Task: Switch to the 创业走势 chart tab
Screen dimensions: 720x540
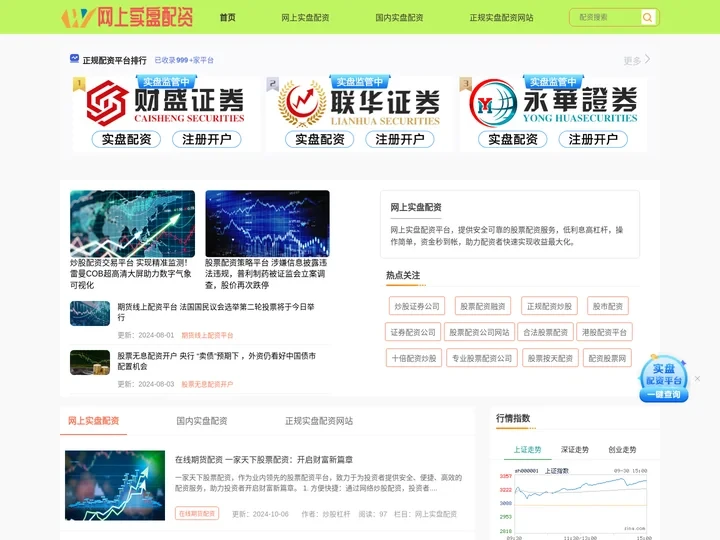Action: pyautogui.click(x=622, y=450)
